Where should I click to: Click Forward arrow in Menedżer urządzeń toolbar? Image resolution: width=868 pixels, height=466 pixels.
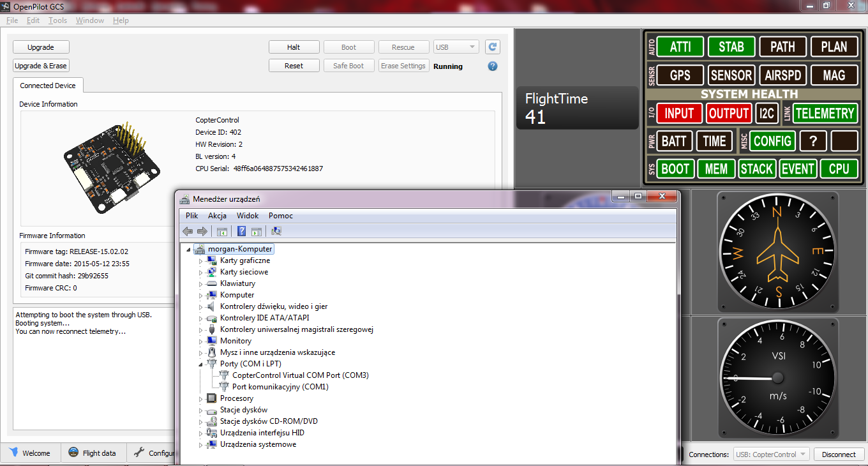202,231
